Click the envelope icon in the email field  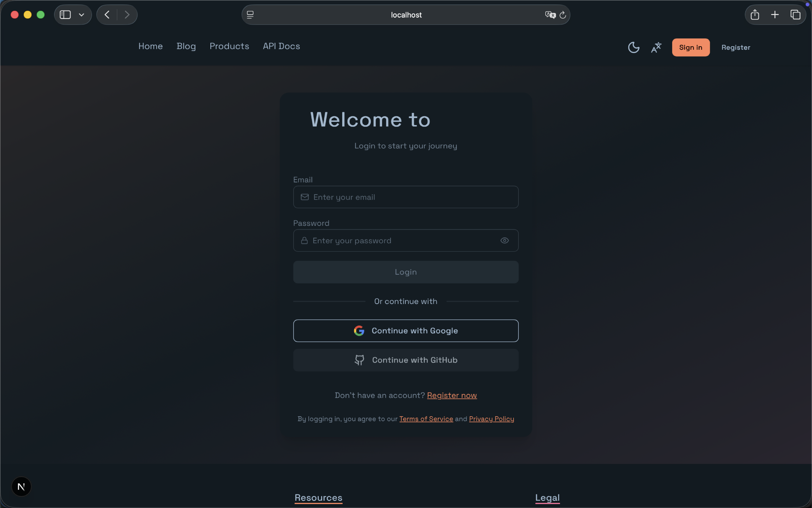[305, 197]
